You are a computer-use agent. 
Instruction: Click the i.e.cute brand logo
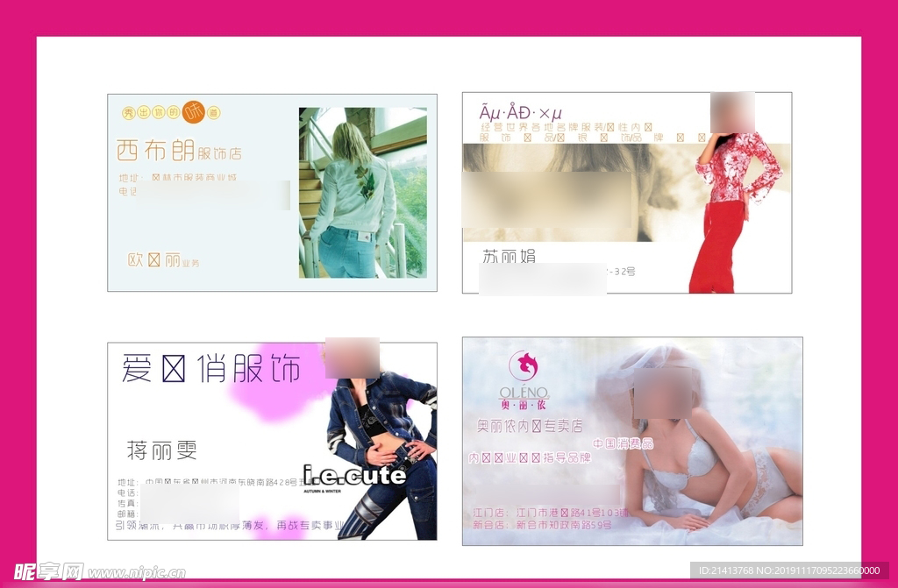tap(354, 476)
